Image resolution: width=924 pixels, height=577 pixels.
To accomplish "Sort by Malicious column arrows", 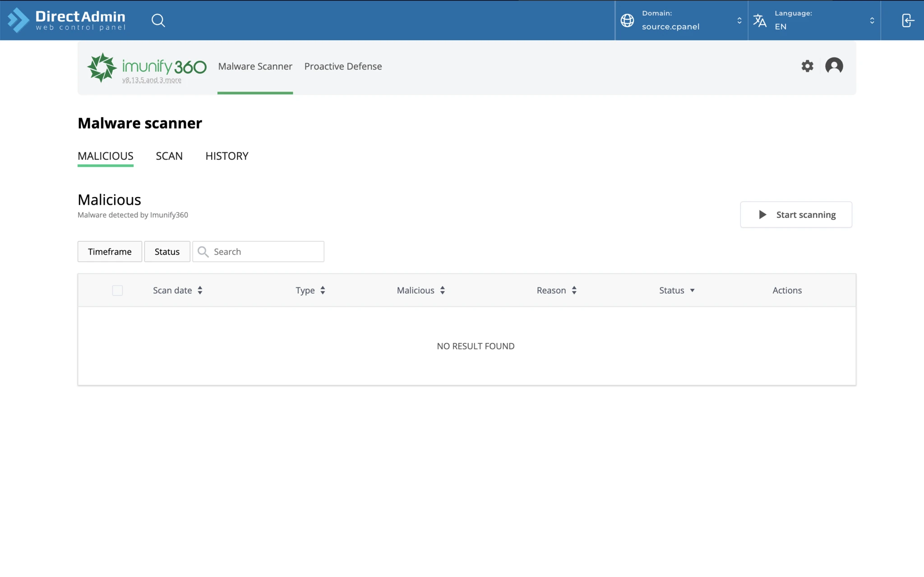I will click(443, 291).
